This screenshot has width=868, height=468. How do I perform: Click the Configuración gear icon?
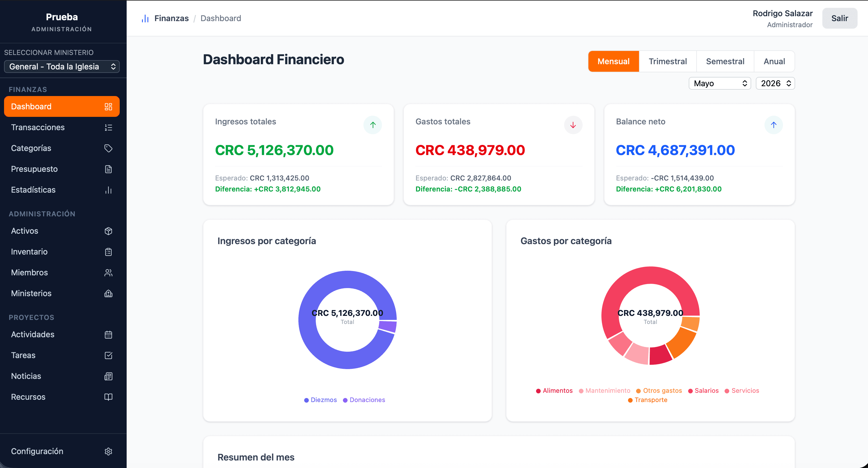tap(108, 452)
